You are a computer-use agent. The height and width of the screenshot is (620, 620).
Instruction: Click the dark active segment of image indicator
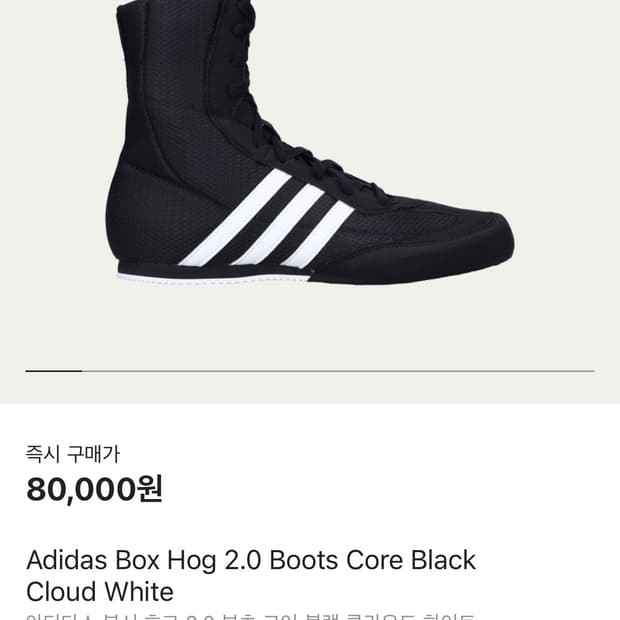(54, 371)
